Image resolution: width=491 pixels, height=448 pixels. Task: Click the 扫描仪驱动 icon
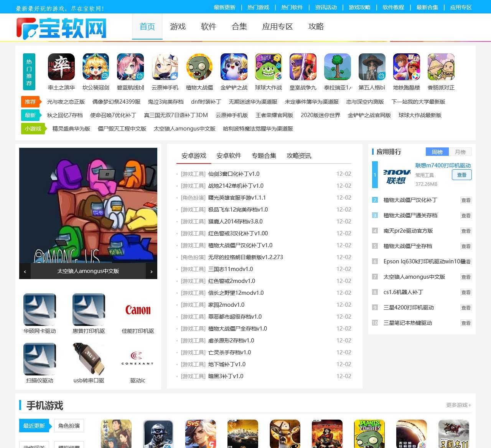click(40, 359)
